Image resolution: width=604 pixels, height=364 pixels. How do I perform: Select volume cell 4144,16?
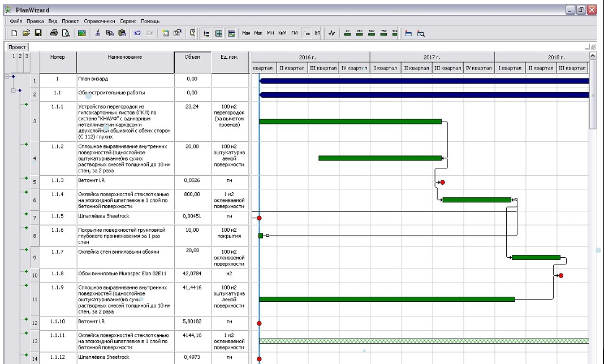193,341
